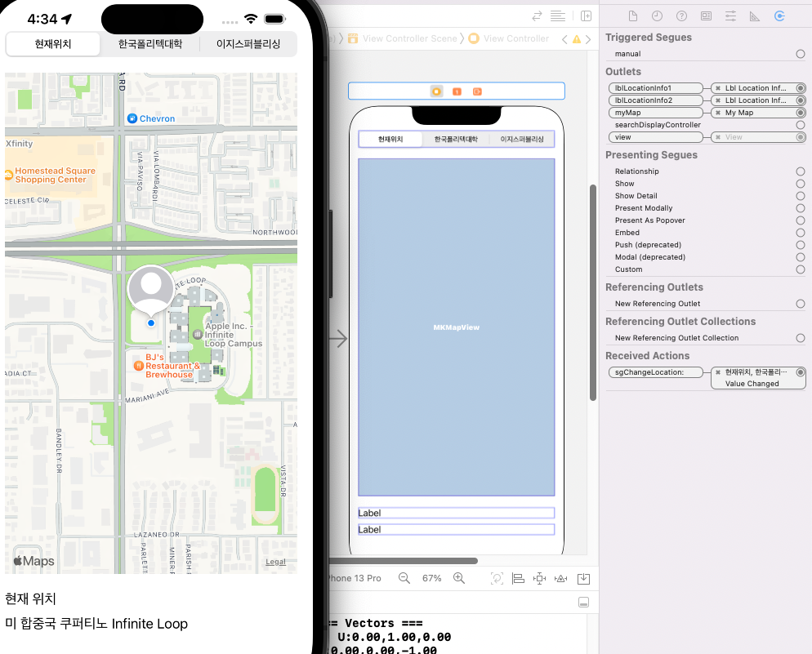Open the File inspector tab
The width and height of the screenshot is (812, 654).
(633, 16)
